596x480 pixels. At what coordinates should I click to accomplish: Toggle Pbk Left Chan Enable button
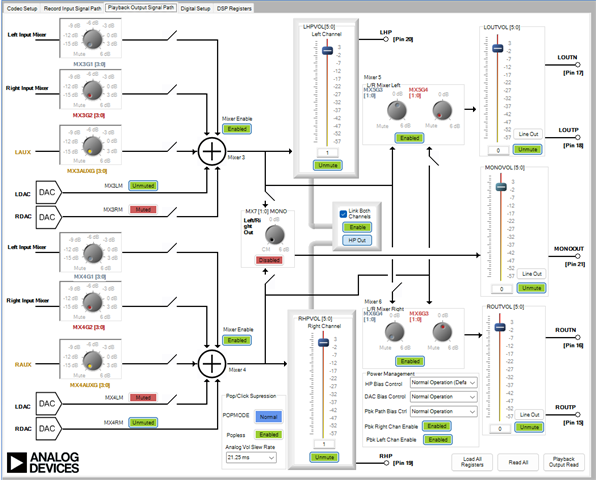(438, 440)
